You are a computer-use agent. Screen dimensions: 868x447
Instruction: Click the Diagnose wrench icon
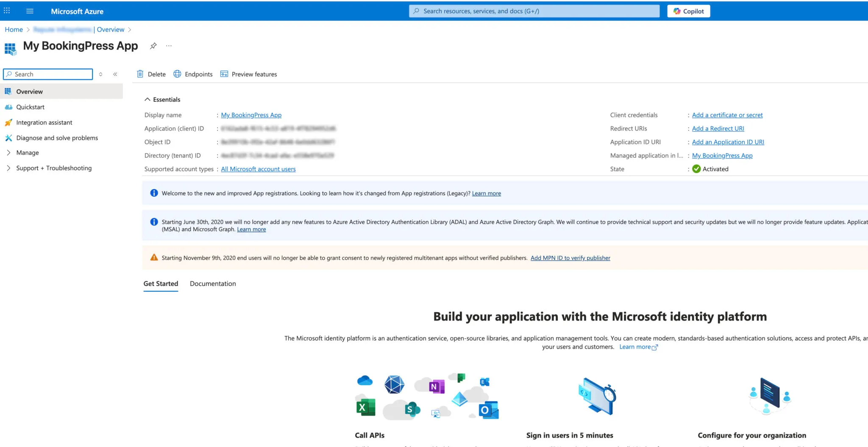[8, 138]
